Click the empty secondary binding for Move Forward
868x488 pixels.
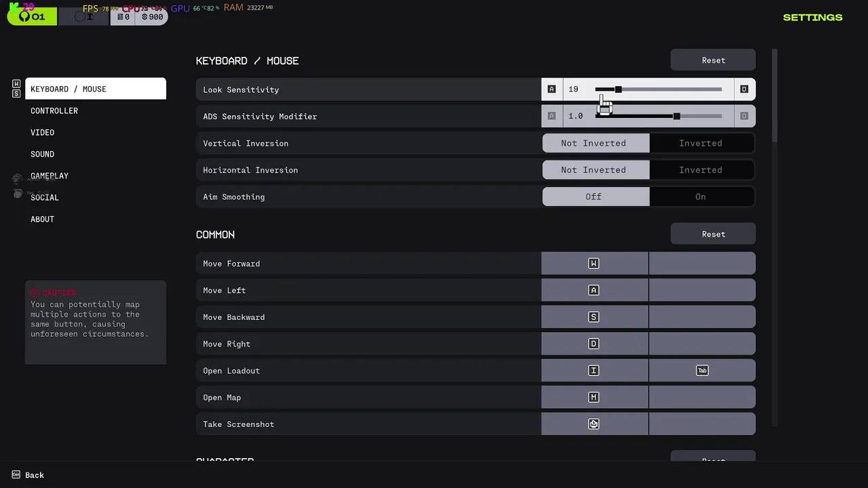pos(702,264)
